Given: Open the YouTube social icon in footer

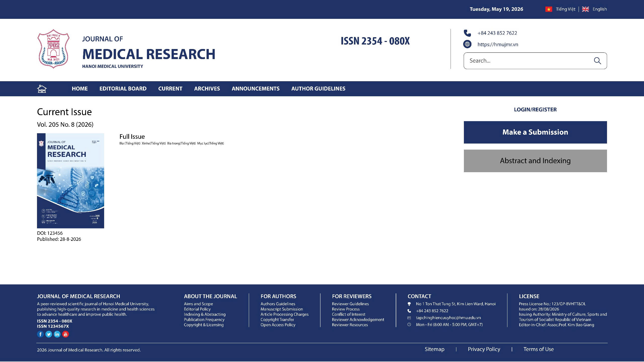Looking at the screenshot, I should (65, 334).
